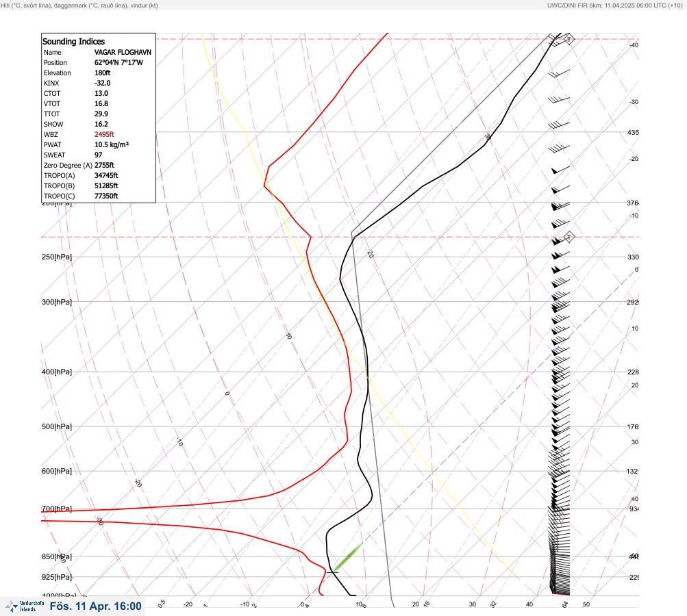687x616 pixels.
Task: Select station name 'VAGAR FLOGHAVN'
Action: pyautogui.click(x=123, y=52)
